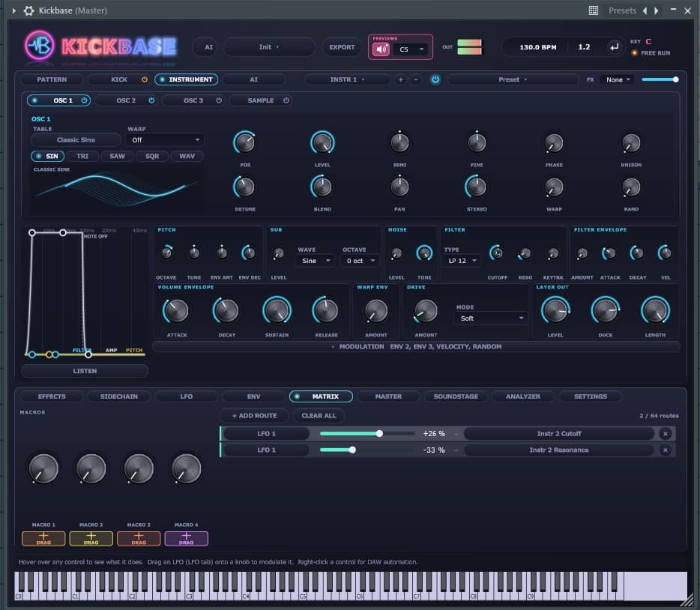The height and width of the screenshot is (610, 700).
Task: Go to next preset arrow
Action: click(x=657, y=10)
